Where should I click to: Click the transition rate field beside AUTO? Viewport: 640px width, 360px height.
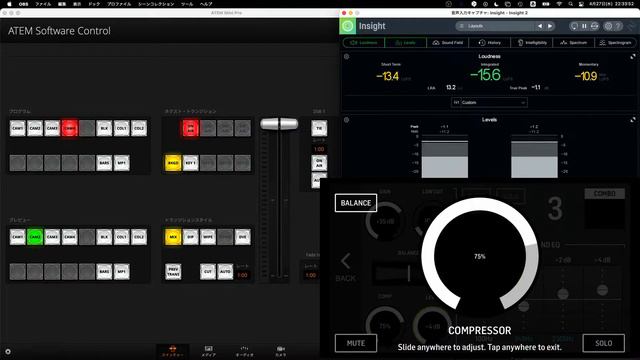[x=242, y=275]
